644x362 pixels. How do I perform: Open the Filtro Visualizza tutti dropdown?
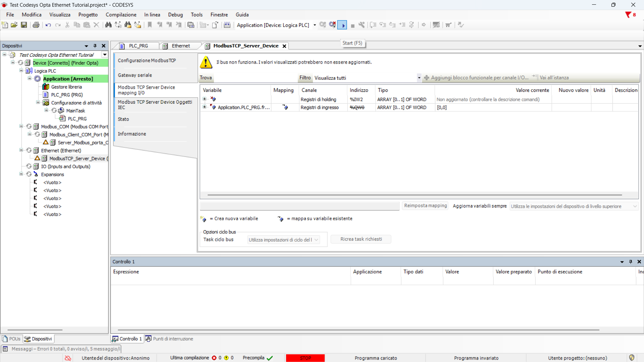click(x=419, y=78)
